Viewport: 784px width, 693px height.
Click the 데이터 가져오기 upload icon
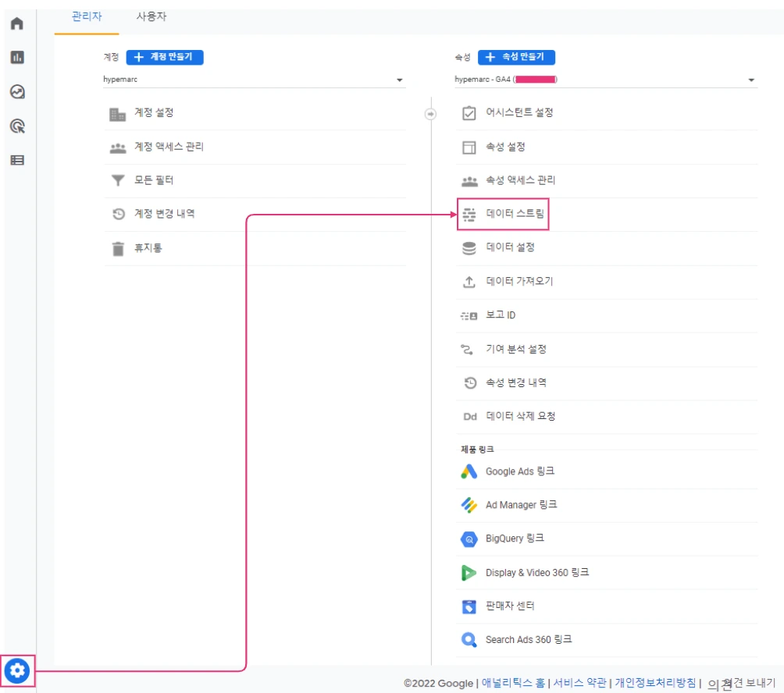coord(469,282)
